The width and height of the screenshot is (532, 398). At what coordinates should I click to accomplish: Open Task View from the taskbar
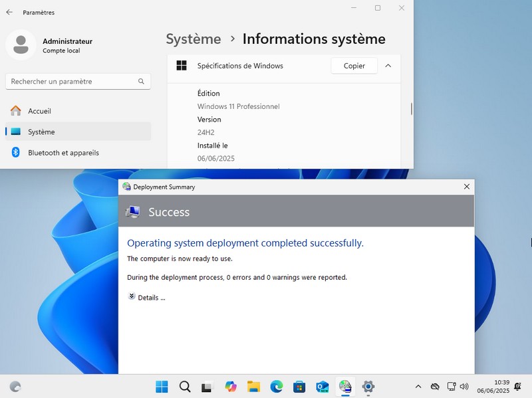207,386
